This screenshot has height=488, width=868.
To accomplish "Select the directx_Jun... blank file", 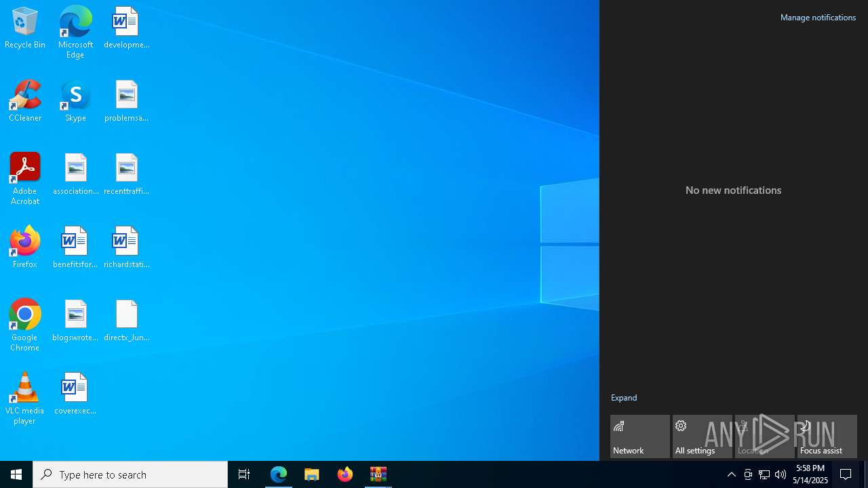I will tap(127, 321).
